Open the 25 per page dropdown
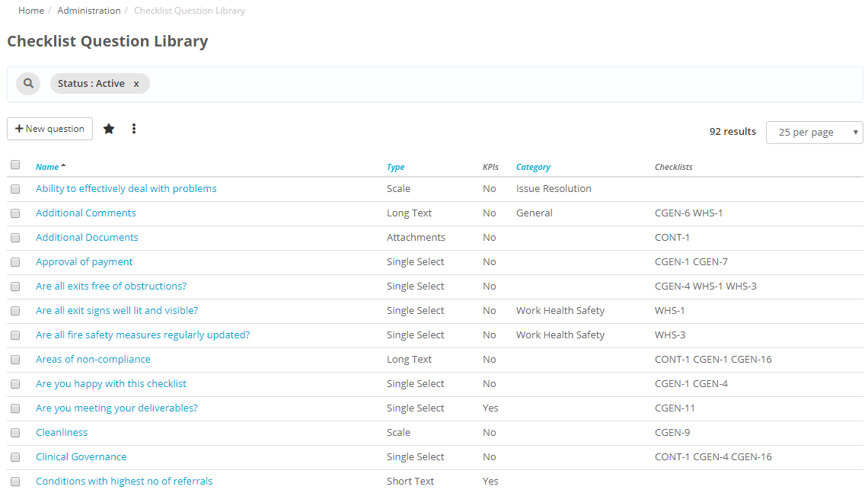The height and width of the screenshot is (493, 868). [x=814, y=132]
